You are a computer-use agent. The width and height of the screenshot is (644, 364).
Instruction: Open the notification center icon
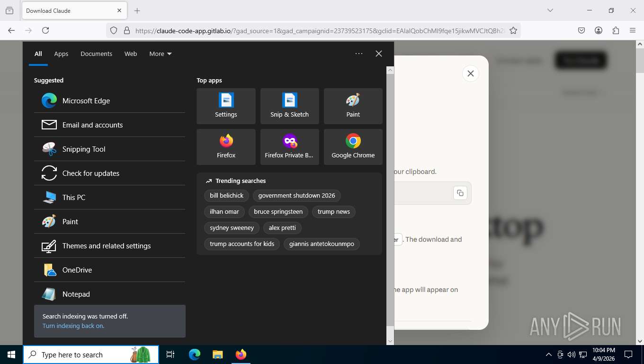628,355
